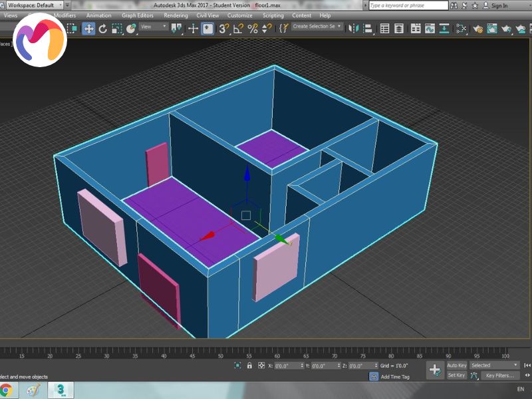This screenshot has height=399, width=532.
Task: Launch Chrome from the taskbar
Action: 6,389
